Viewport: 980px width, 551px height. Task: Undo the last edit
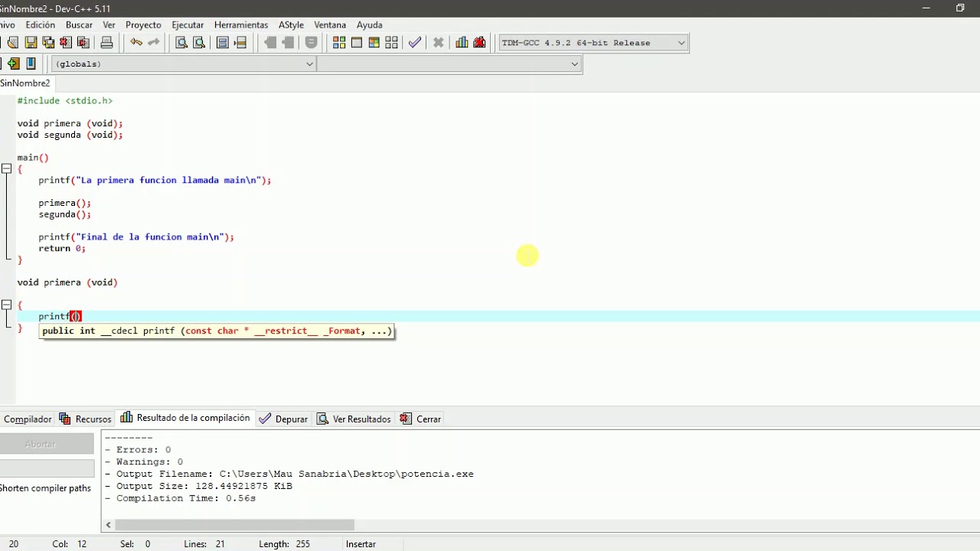(x=136, y=43)
